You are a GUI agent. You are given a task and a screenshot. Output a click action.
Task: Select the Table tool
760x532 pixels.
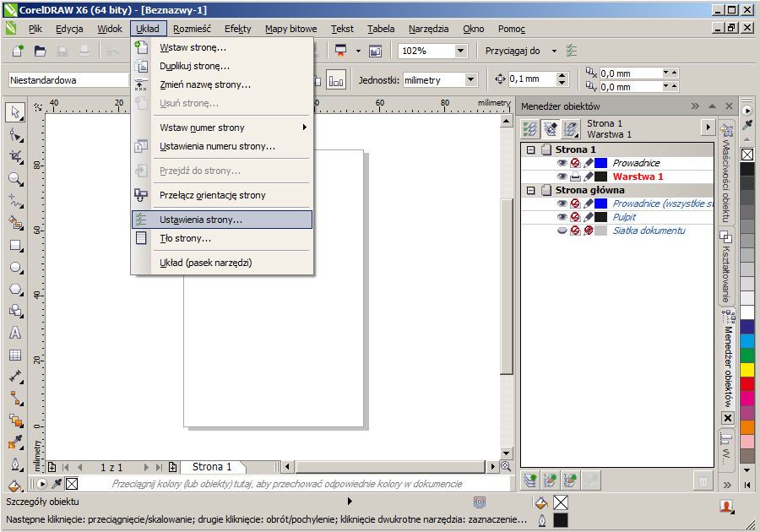pos(15,356)
